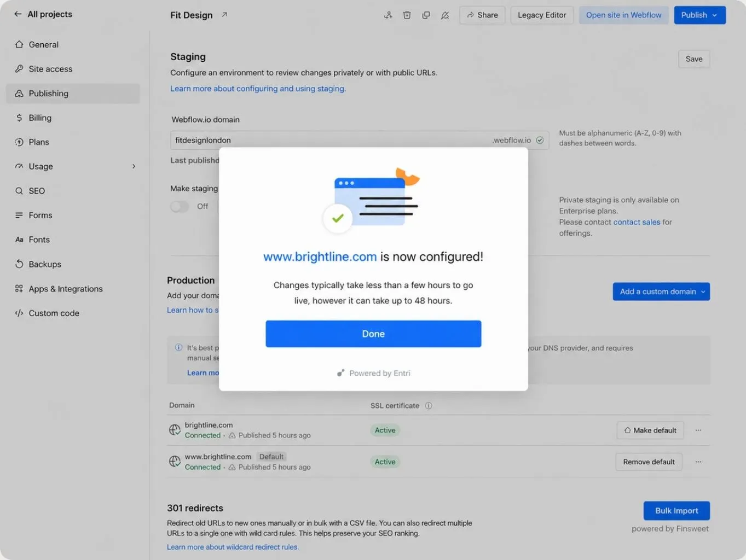Screen dimensions: 746x560
Task: Click the SSL certificate info icon
Action: point(429,406)
